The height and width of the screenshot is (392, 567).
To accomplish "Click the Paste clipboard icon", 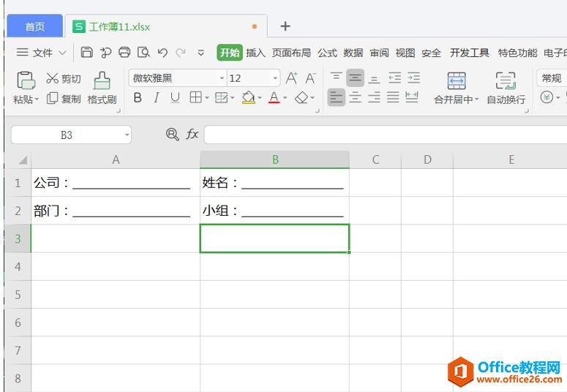I will click(x=26, y=80).
